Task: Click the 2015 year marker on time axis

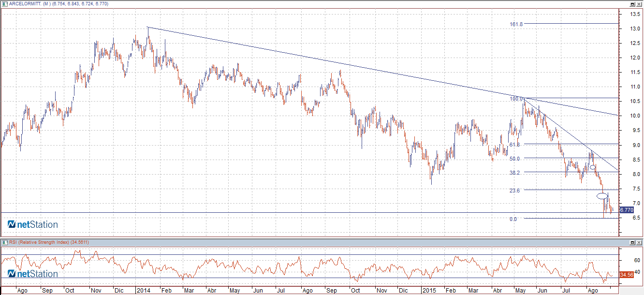Action: (429, 291)
